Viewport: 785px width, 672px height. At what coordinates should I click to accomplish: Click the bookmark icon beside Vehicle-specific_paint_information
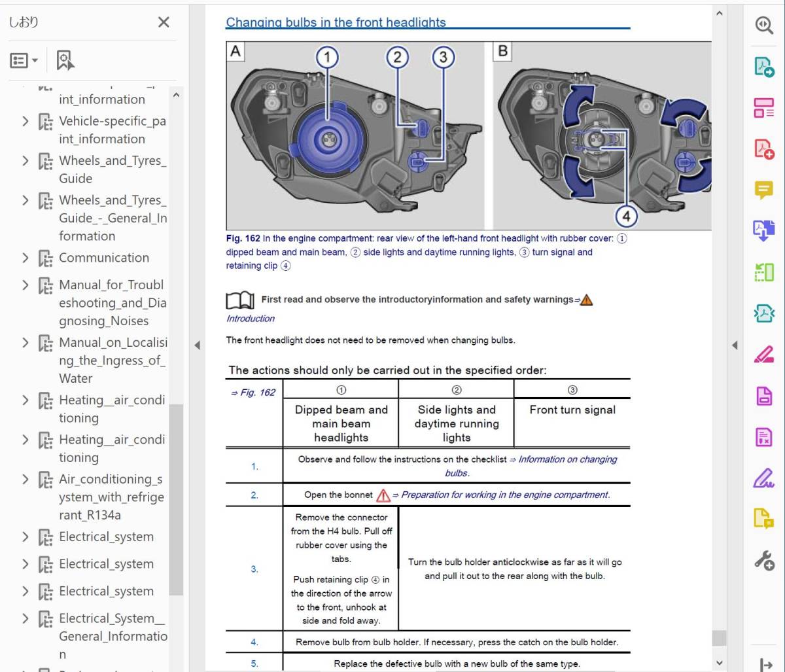tap(45, 122)
